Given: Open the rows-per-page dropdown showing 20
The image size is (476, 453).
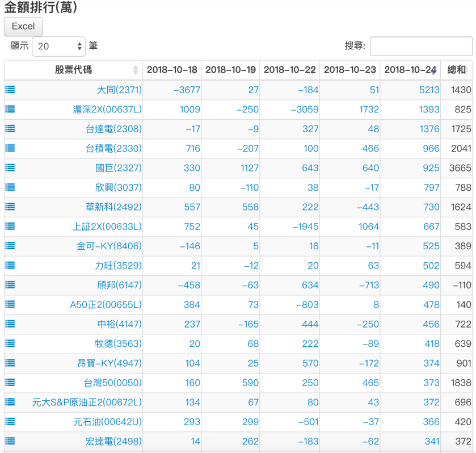Looking at the screenshot, I should coord(58,47).
